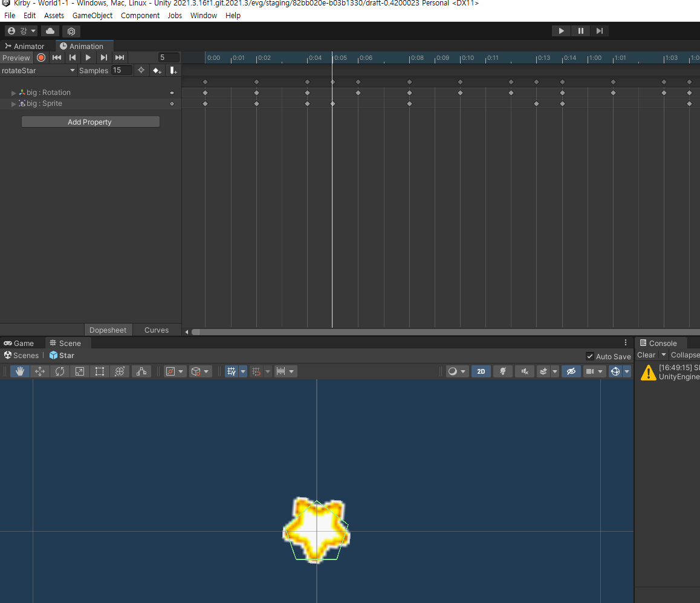Screen dimensions: 700x603
Task: Click the Add Event icon
Action: pyautogui.click(x=173, y=71)
